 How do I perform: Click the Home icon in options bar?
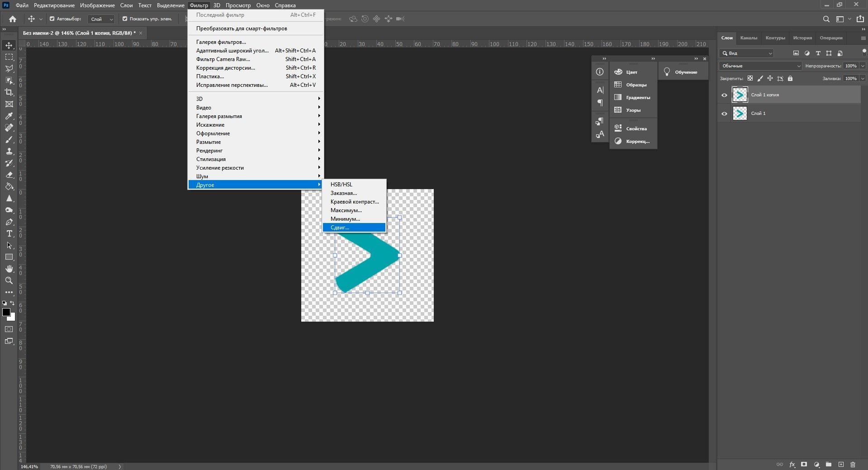click(13, 19)
